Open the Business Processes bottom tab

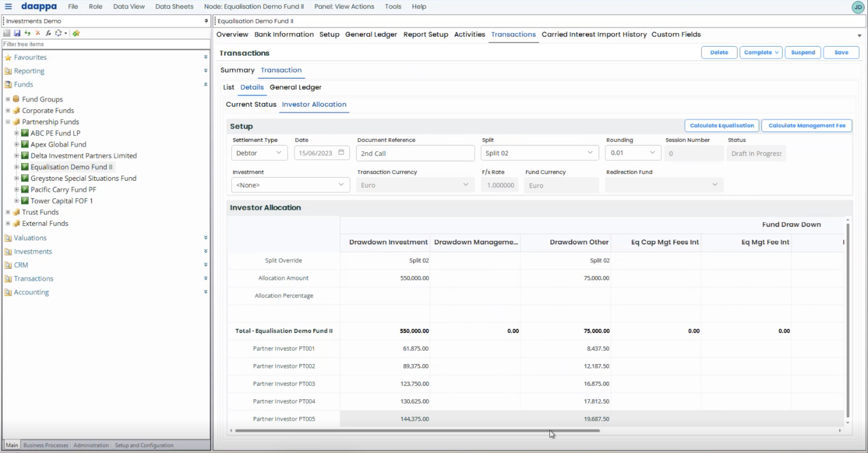coord(46,445)
